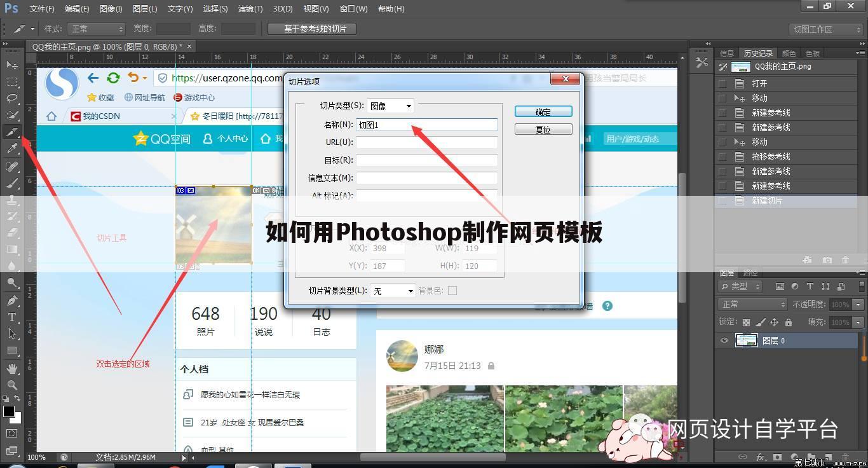Viewport: 868px width, 468px height.
Task: Select the Brush tool
Action: (x=12, y=182)
